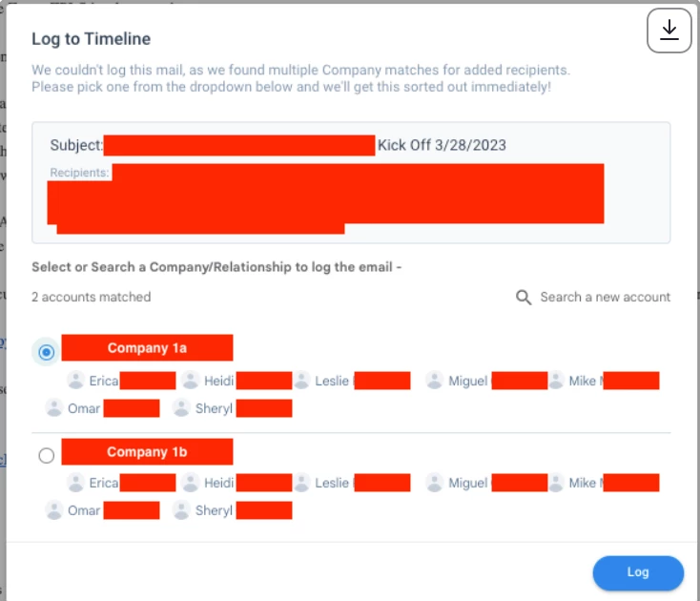Click Heidi's name under Company 1b

pos(218,483)
